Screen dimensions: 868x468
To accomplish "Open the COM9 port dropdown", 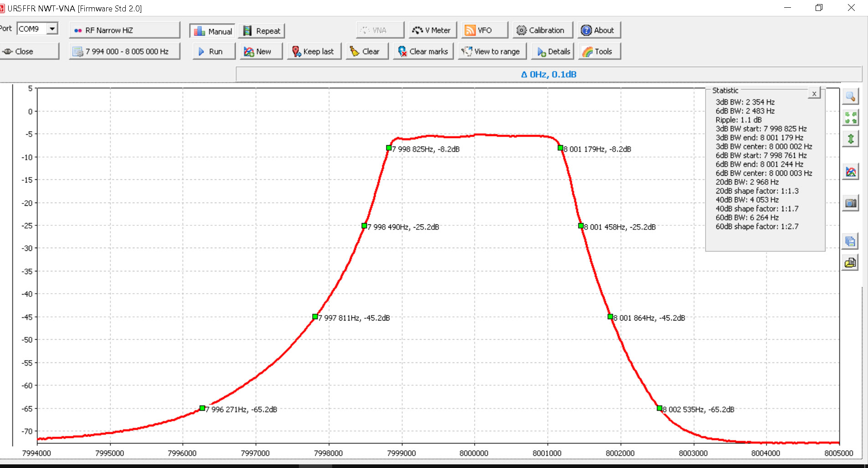I will coord(52,29).
